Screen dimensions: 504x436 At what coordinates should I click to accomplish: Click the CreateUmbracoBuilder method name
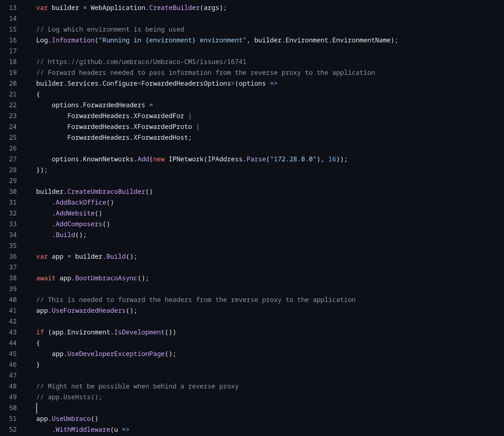tap(106, 192)
